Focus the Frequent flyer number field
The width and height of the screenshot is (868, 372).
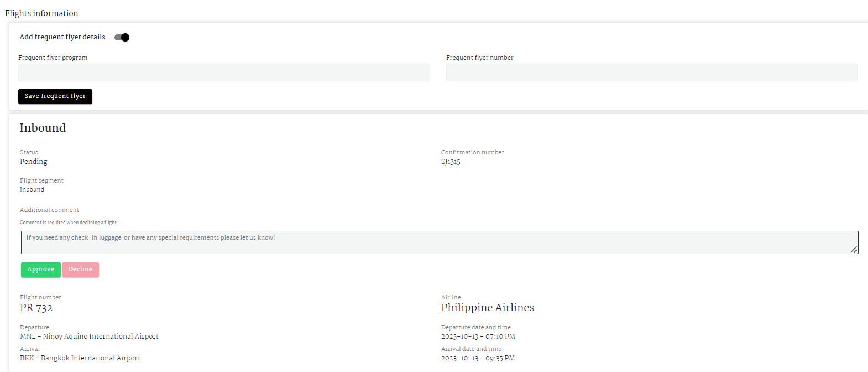click(651, 73)
